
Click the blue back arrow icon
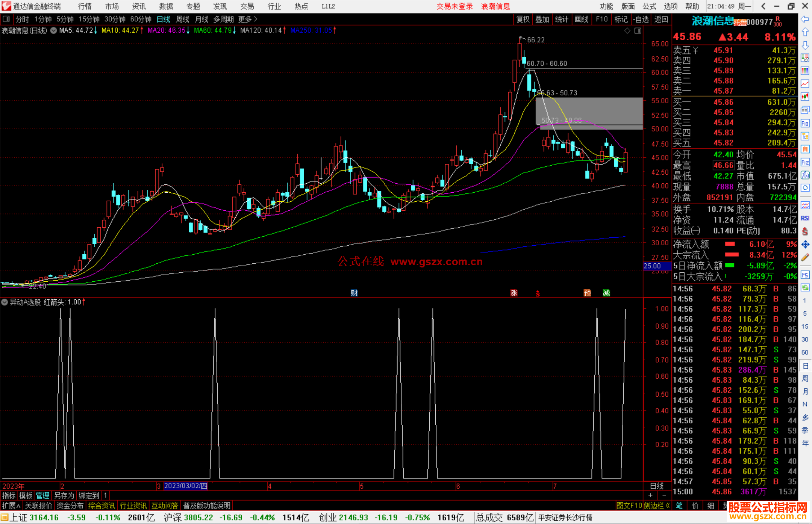point(805,19)
